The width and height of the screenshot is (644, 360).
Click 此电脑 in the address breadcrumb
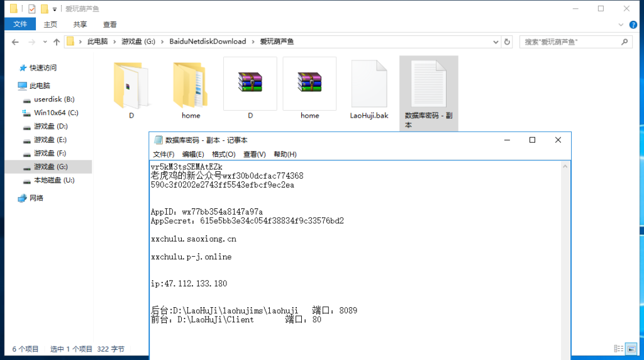coord(97,42)
